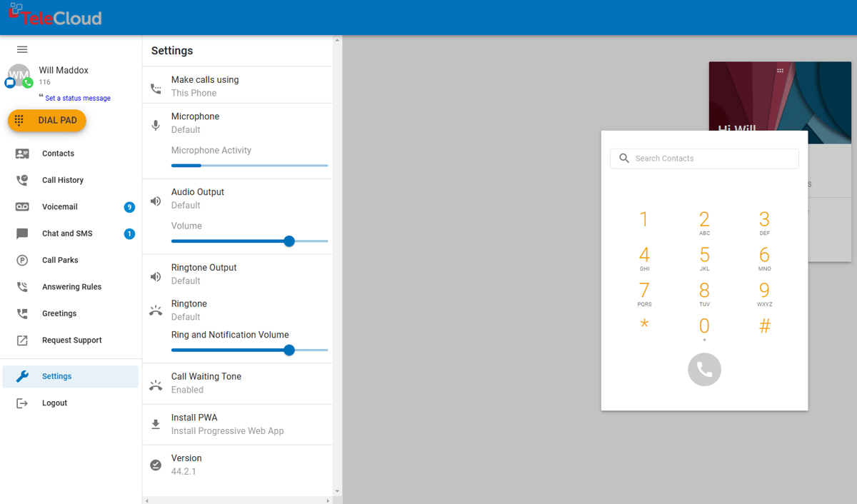Screen dimensions: 857x504
Task: Click Set a status message link
Action: (78, 99)
